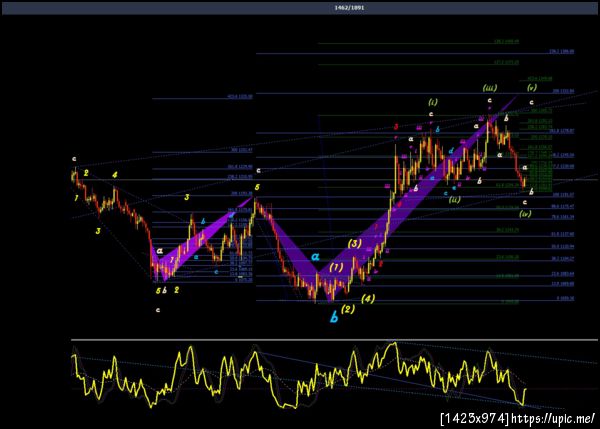Click the yellow 4 wave label without parentheses
The width and height of the screenshot is (600, 429).
pos(114,175)
